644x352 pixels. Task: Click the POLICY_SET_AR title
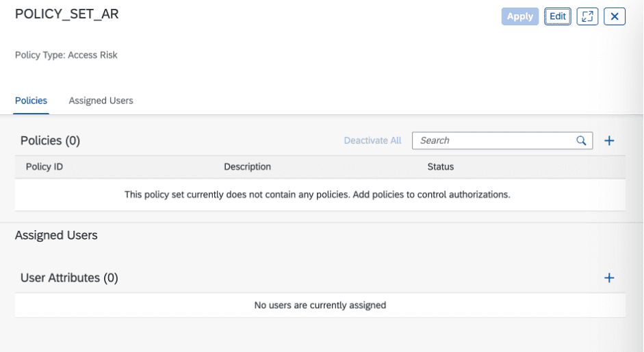point(67,14)
